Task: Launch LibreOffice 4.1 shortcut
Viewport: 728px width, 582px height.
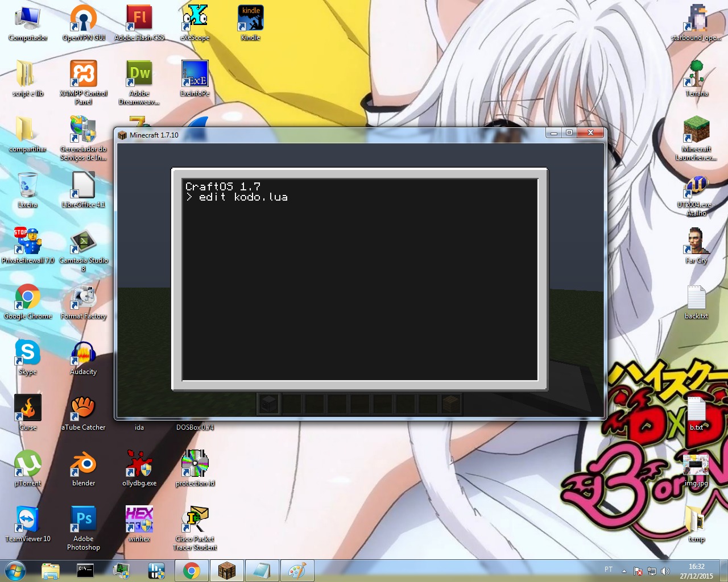Action: (84, 190)
